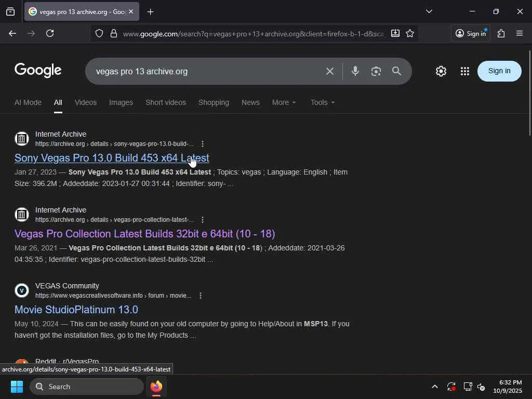
Task: Switch to Videos results tab
Action: tap(86, 102)
